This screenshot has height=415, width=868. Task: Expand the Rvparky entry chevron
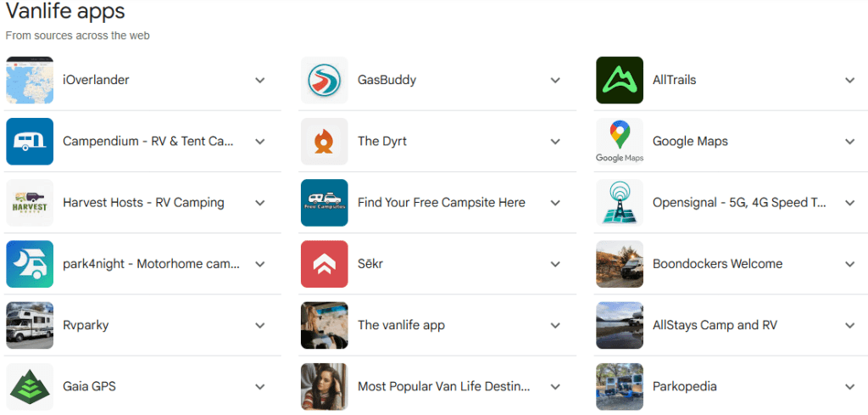pyautogui.click(x=260, y=326)
